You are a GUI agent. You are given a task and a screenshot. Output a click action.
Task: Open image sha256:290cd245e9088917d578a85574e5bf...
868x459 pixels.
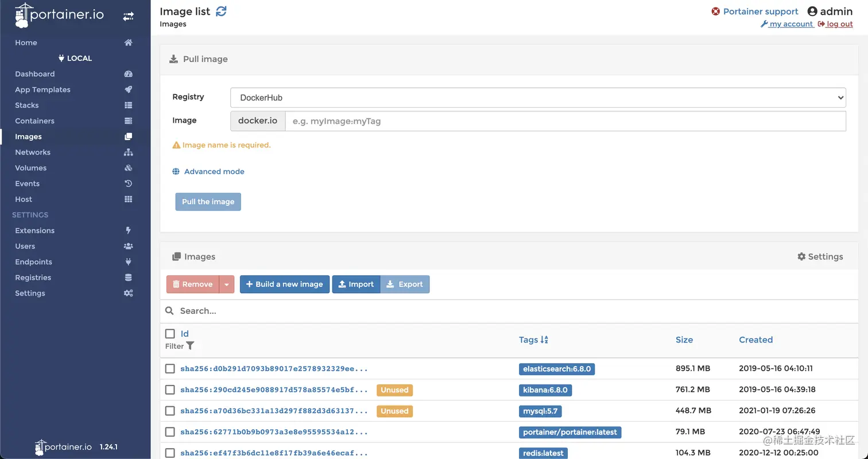tap(274, 390)
